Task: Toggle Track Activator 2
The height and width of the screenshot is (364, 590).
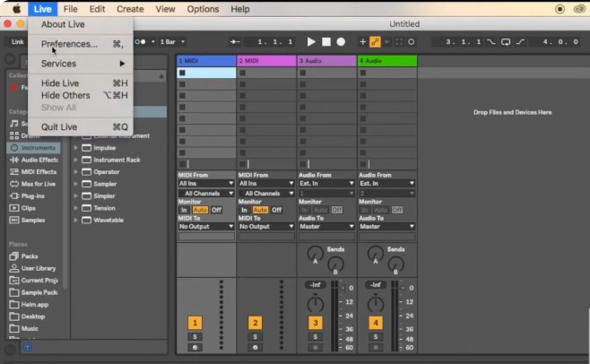Action: click(x=256, y=323)
